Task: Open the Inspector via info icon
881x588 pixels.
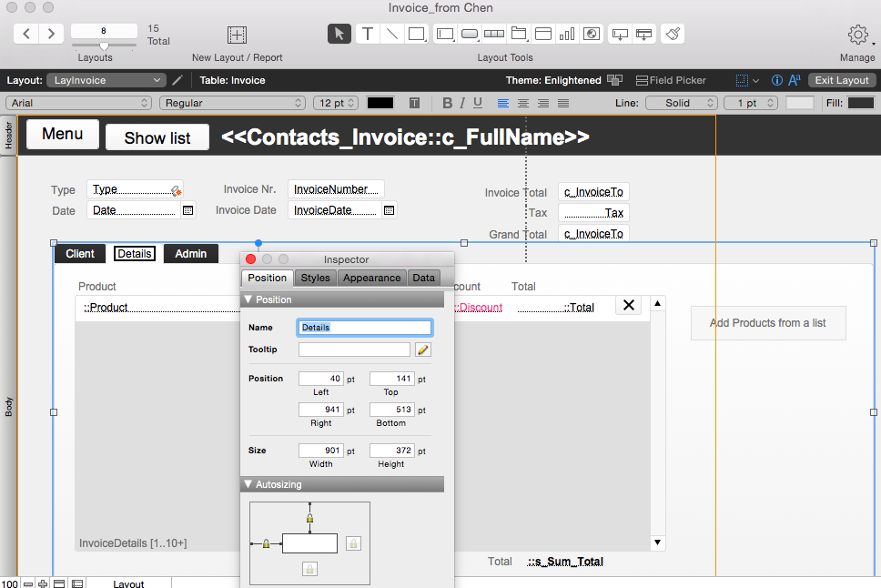Action: pos(777,80)
